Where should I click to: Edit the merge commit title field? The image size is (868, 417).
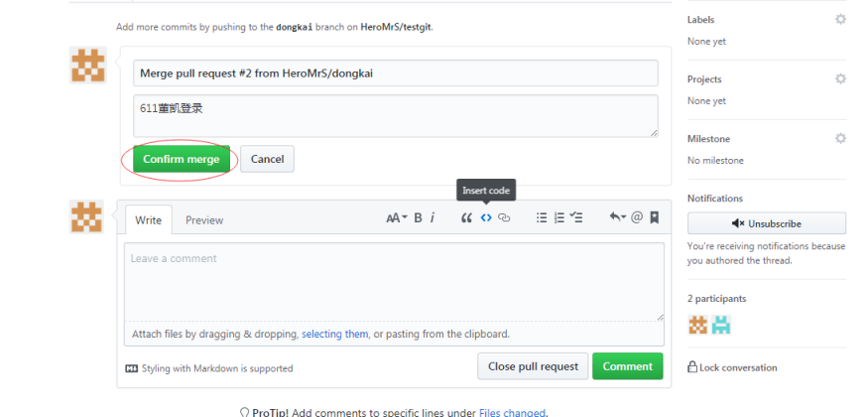tap(395, 73)
